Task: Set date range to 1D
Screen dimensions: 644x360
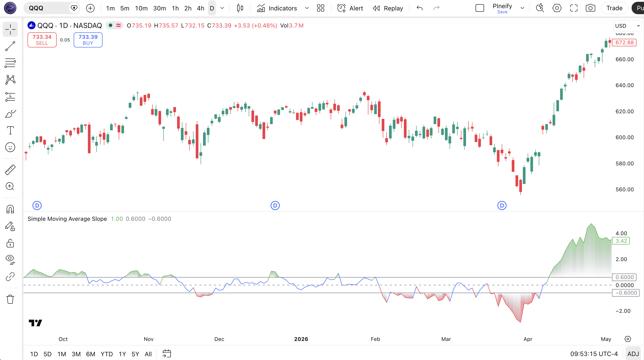Action: click(34, 354)
